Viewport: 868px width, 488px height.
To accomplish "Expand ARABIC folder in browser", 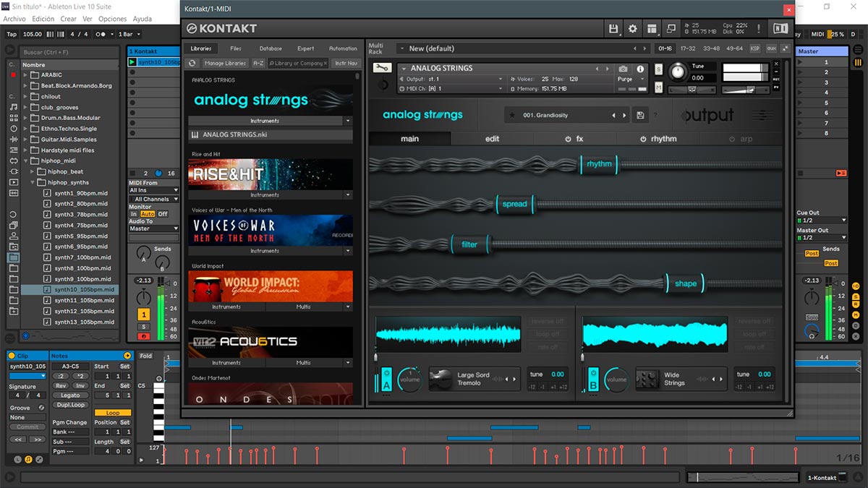I will click(x=26, y=74).
